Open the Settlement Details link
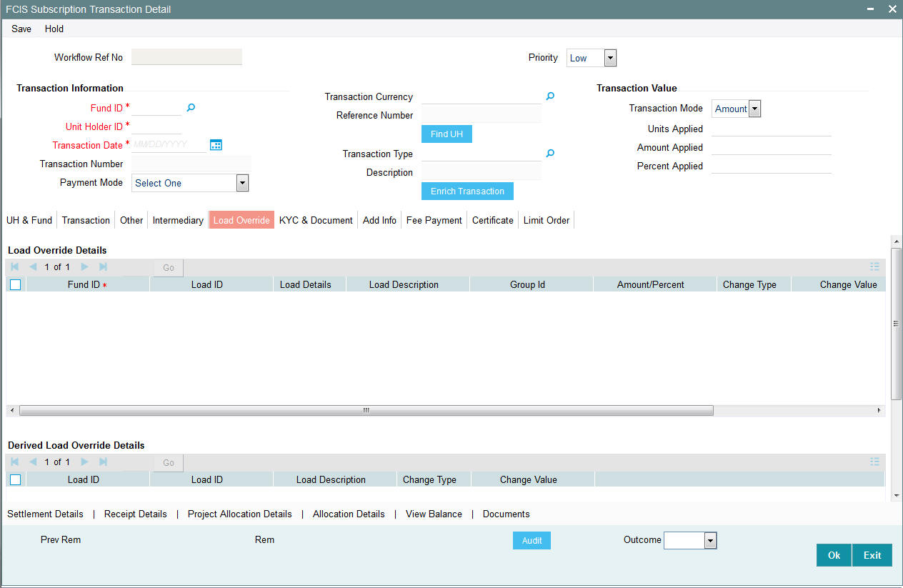Image resolution: width=903 pixels, height=588 pixels. [45, 514]
